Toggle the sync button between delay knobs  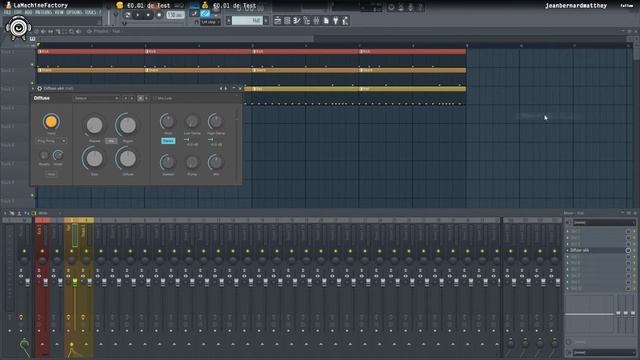click(x=111, y=141)
